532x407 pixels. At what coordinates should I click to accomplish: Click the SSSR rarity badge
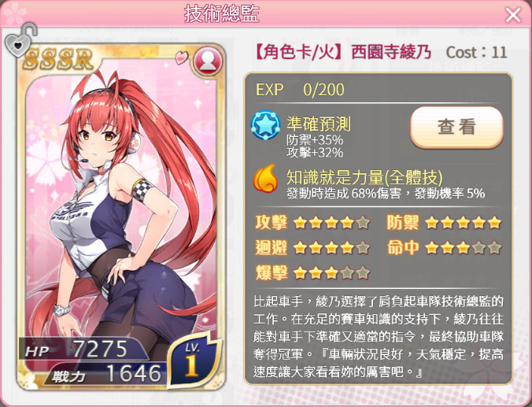58,59
